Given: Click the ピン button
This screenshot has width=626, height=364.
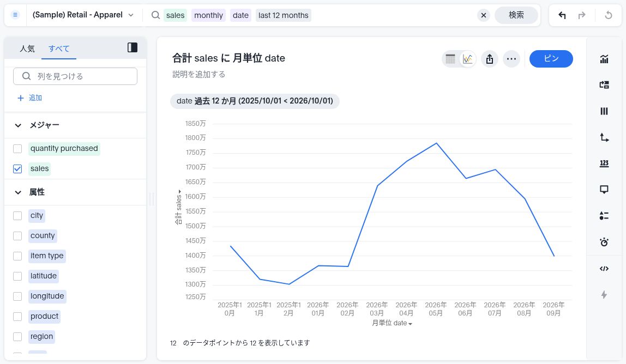Looking at the screenshot, I should pyautogui.click(x=551, y=59).
